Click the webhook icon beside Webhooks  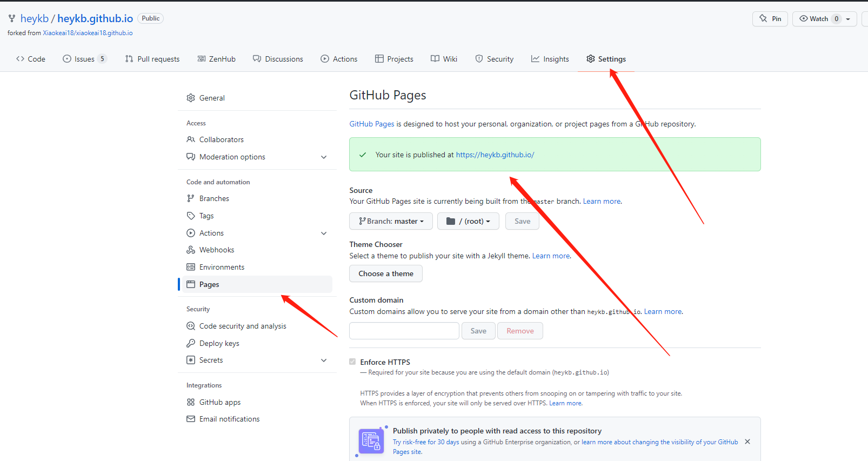(x=191, y=250)
